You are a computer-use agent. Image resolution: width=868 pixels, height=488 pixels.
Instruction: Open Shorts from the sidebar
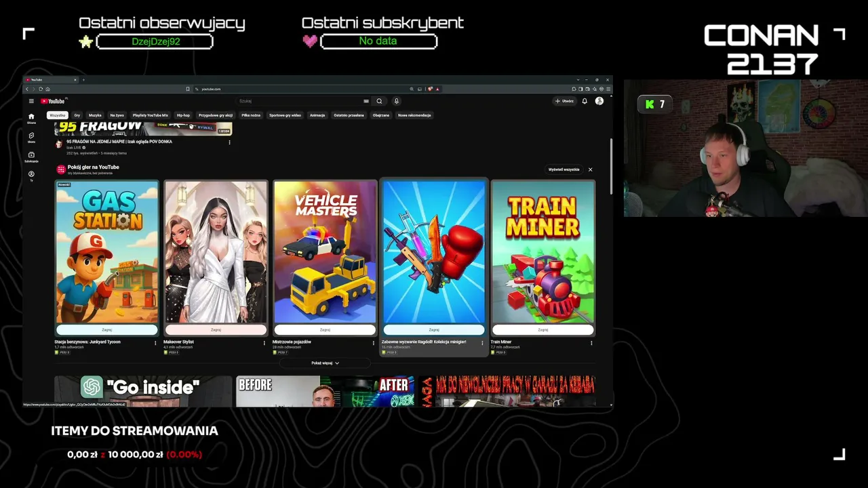click(x=31, y=138)
